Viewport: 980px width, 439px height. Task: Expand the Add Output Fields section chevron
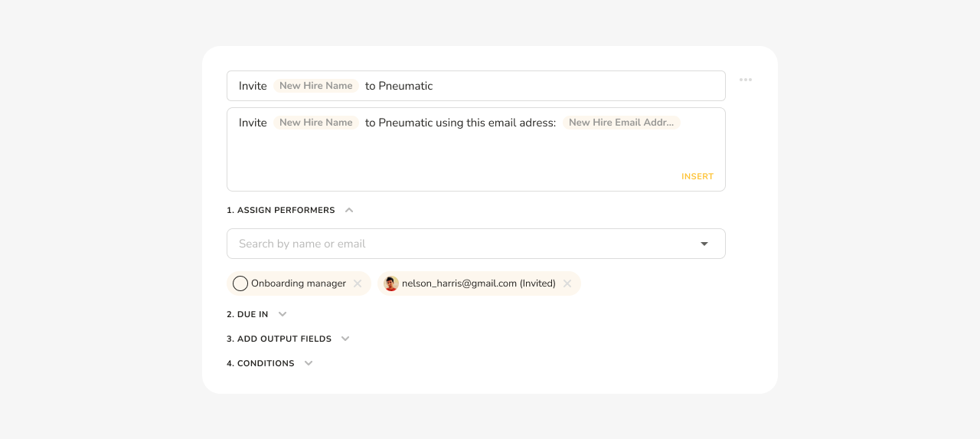coord(345,339)
